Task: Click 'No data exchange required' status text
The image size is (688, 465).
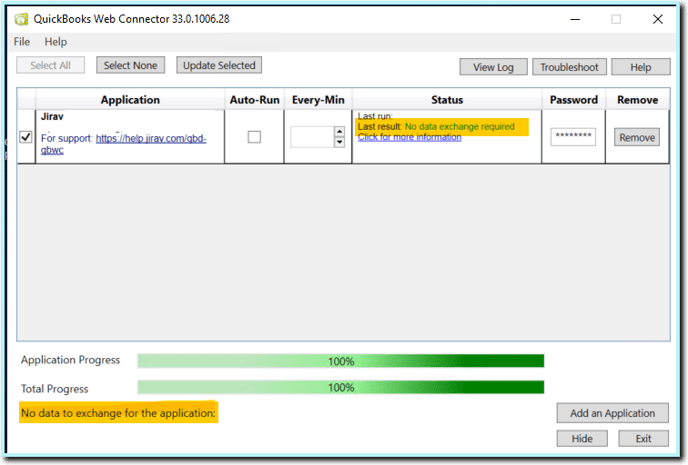Action: (x=459, y=127)
